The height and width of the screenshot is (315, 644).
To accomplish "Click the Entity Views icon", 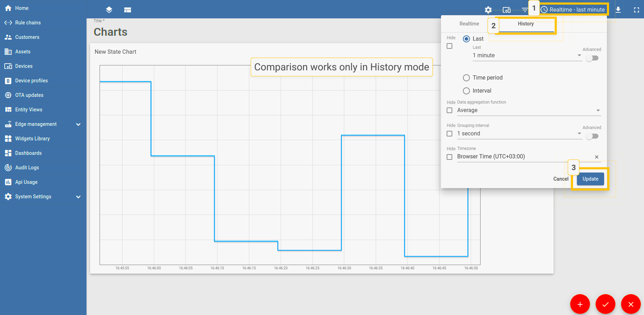I will coord(8,110).
